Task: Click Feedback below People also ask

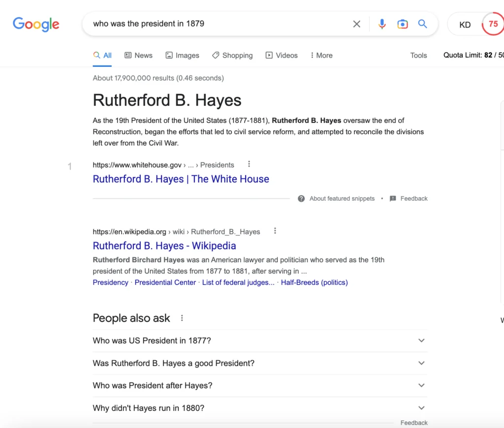Action: [413, 423]
